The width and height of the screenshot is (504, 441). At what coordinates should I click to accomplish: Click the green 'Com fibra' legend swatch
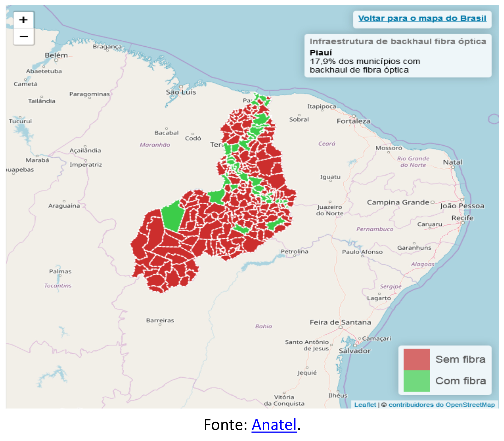coord(416,381)
